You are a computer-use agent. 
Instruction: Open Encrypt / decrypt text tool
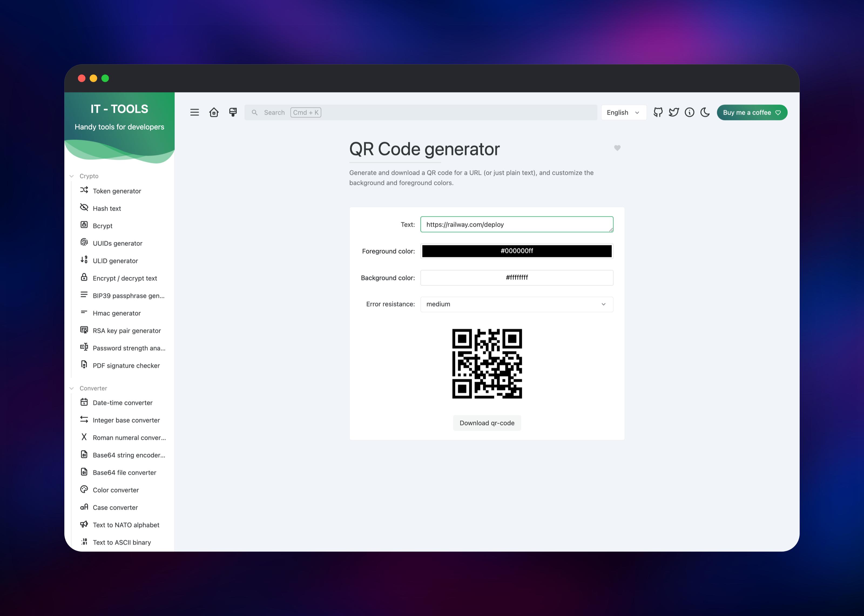point(125,278)
